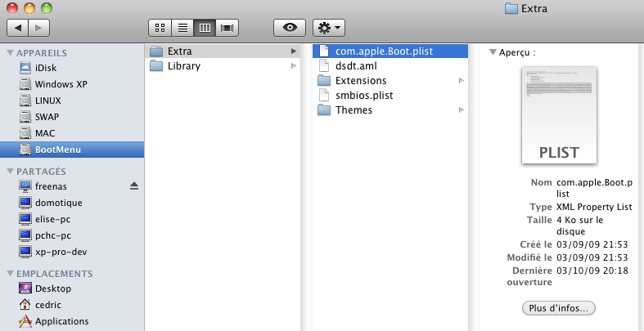
Task: Select the com.apple.Boot.plist file
Action: 390,51
